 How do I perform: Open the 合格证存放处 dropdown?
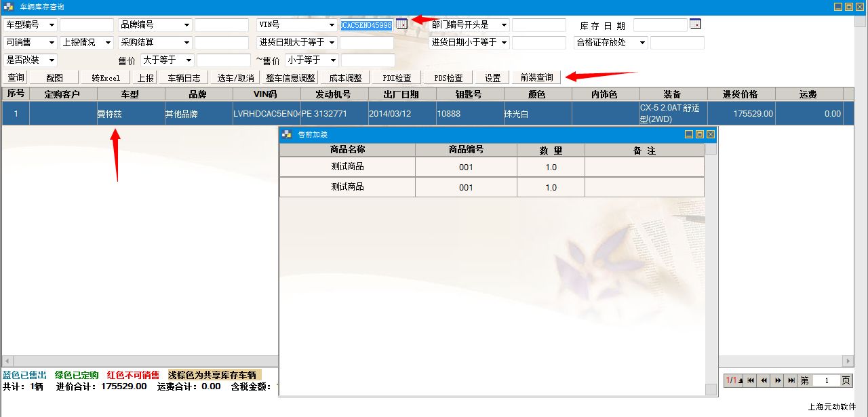tap(643, 43)
